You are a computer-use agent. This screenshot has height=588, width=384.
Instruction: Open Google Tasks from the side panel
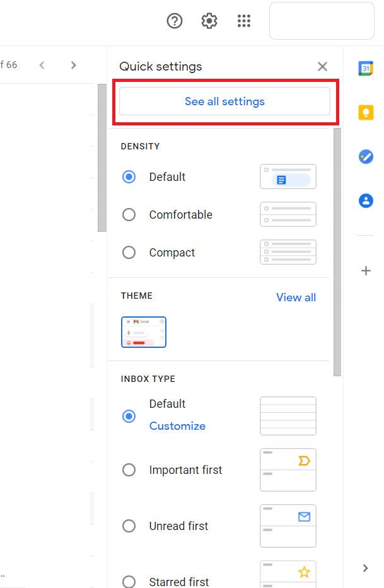[366, 156]
